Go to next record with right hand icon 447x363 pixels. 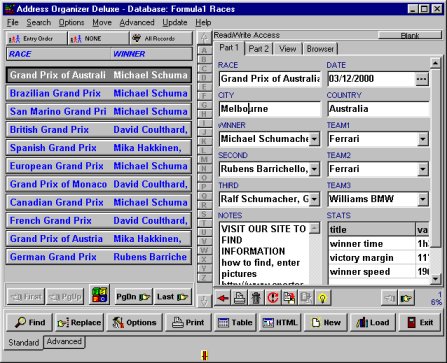(406, 298)
